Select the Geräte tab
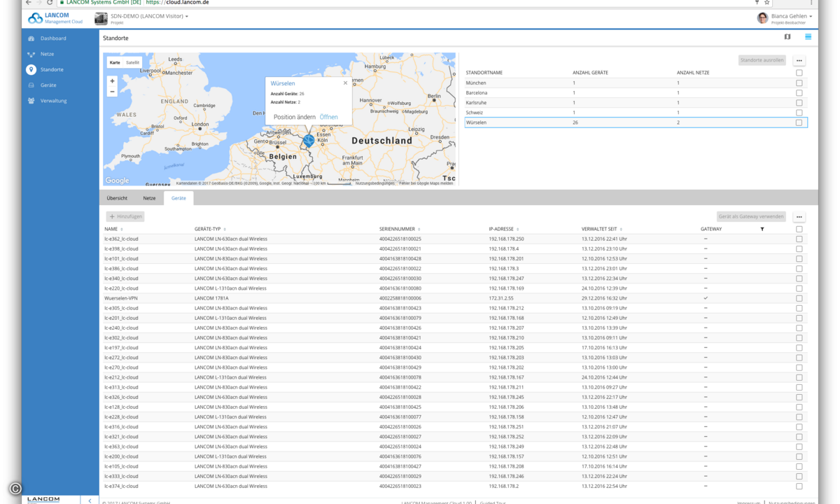Screen dimensions: 840x504 pyautogui.click(x=178, y=198)
